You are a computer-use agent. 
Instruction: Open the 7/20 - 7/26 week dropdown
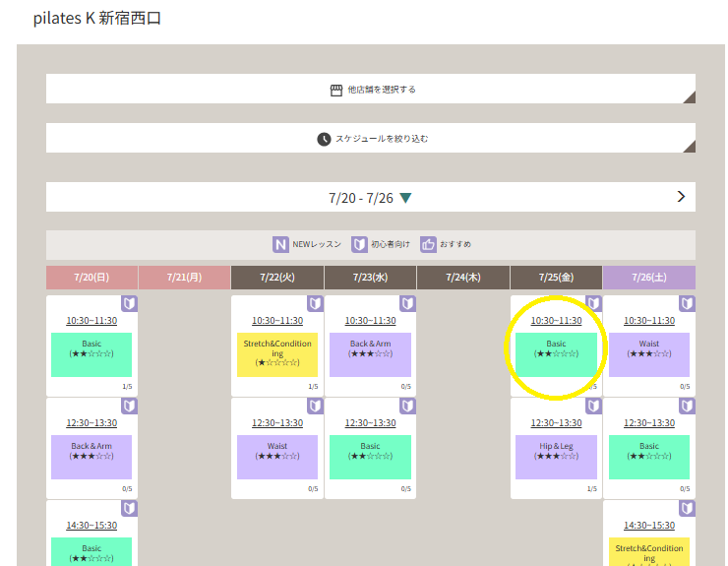[x=371, y=198]
